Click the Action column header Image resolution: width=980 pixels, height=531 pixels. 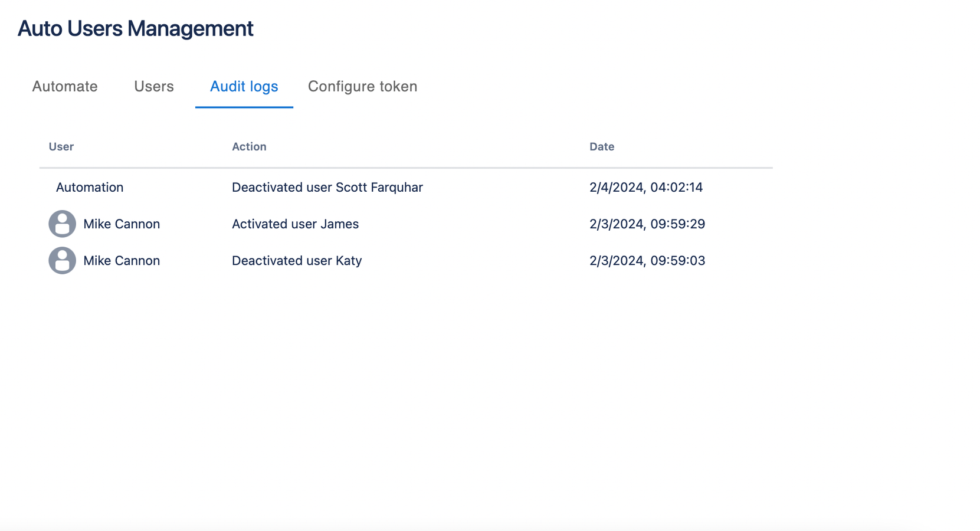tap(249, 146)
